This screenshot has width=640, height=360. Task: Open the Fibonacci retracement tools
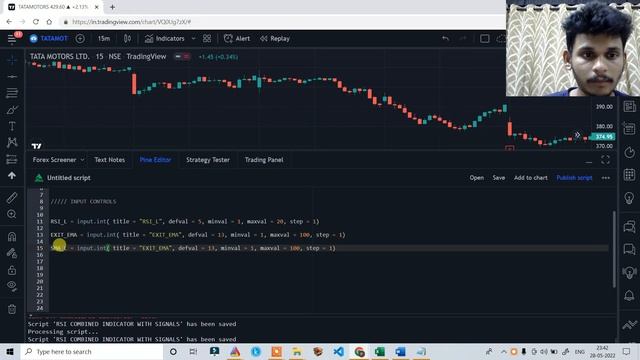(x=12, y=93)
